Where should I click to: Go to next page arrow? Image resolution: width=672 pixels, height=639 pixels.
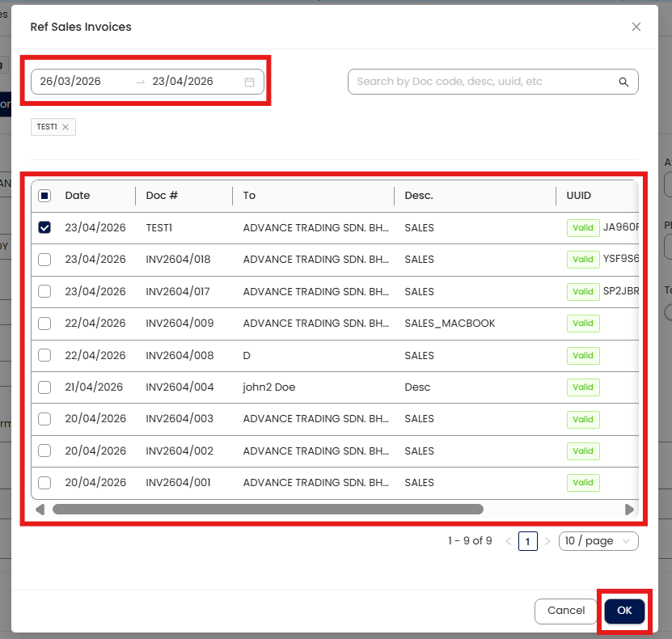[x=547, y=541]
